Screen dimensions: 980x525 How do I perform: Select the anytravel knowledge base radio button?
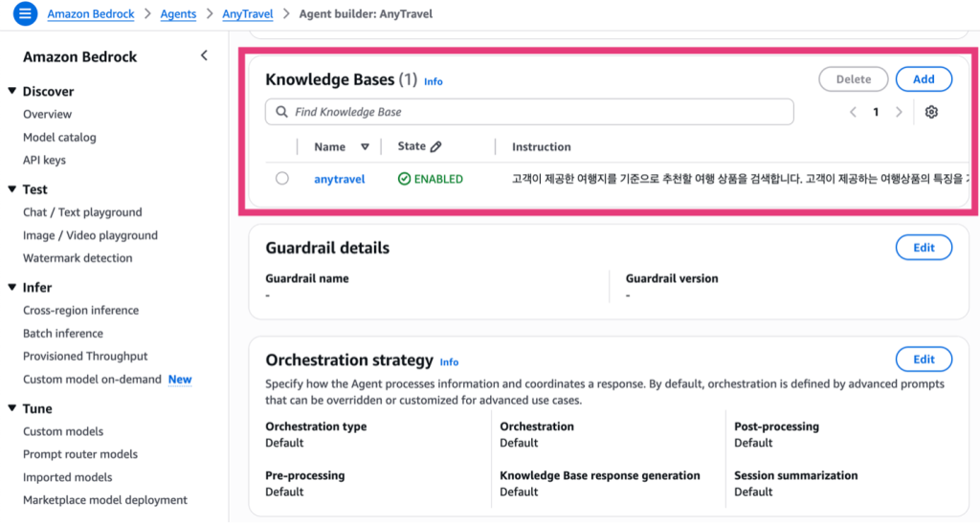pyautogui.click(x=281, y=178)
